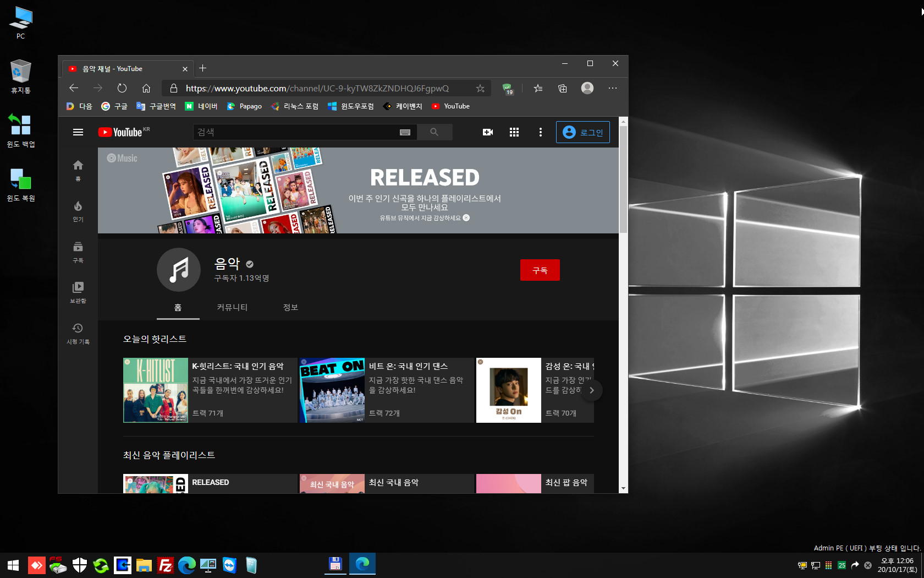Open the 윈도 복원 desktop icon
The image size is (924, 578).
(21, 184)
